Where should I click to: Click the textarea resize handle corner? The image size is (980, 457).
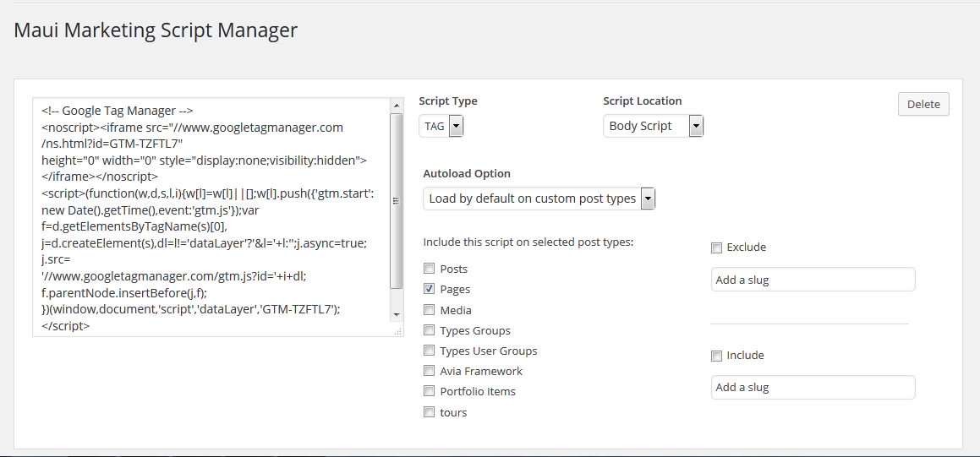(398, 331)
